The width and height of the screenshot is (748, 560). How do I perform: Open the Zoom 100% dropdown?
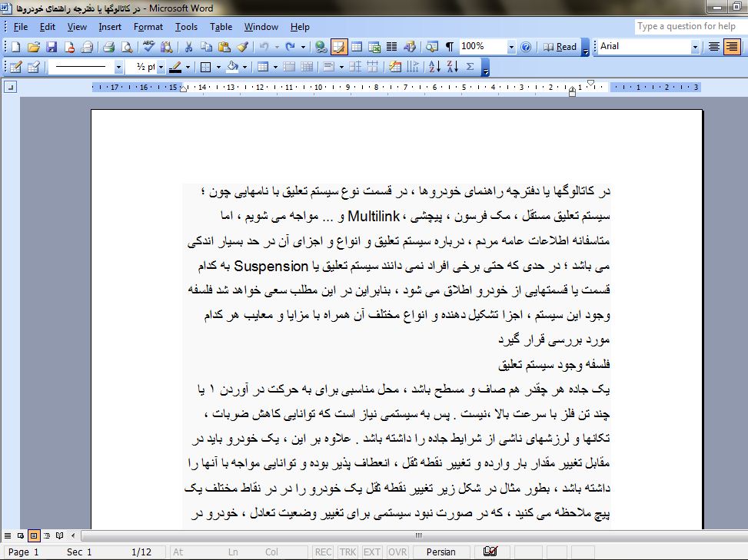pos(510,47)
